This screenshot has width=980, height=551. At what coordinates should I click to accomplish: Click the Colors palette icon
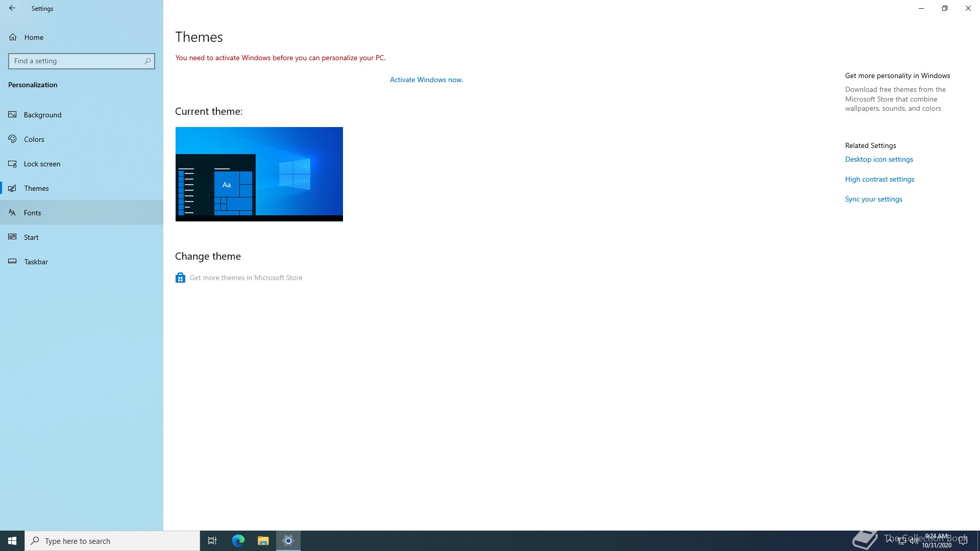(x=13, y=139)
